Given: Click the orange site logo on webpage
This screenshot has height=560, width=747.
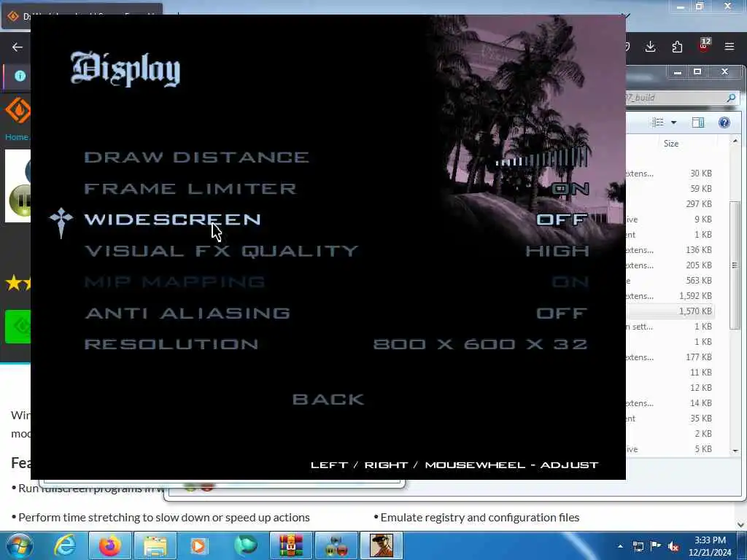Looking at the screenshot, I should 18,111.
